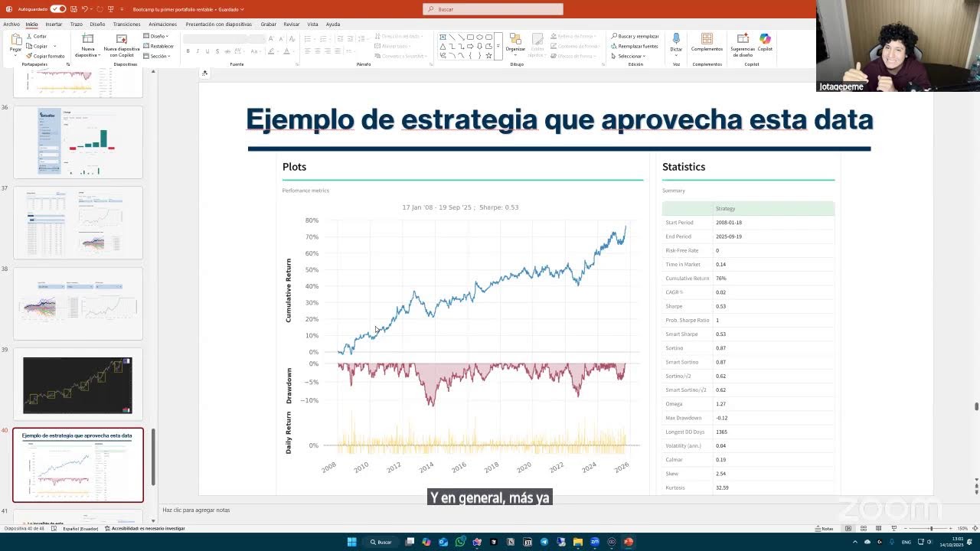Start presentation from beginning icon in title bar
Screen dimensions: 980x551
(x=111, y=9)
